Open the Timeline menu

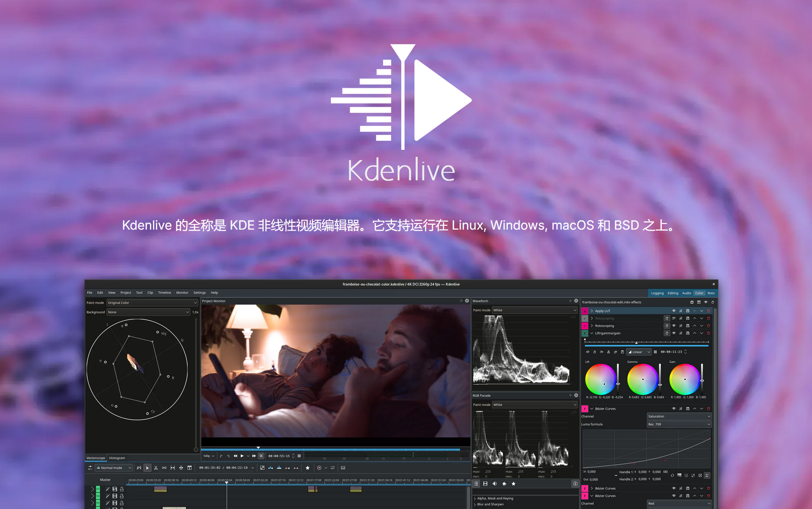pos(165,293)
